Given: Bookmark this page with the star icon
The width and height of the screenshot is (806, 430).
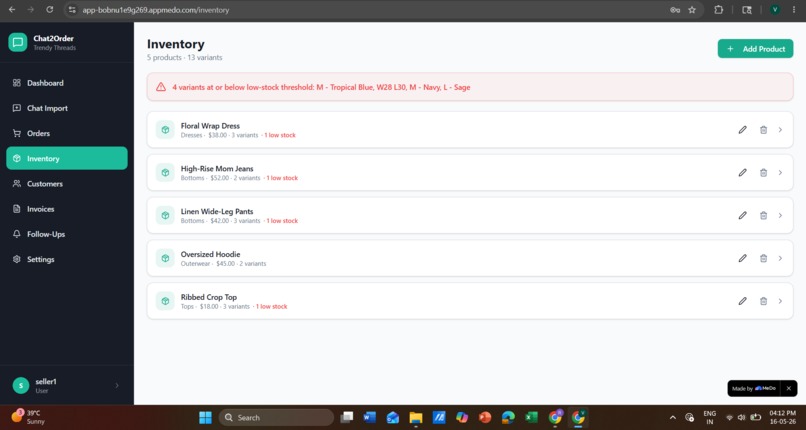Looking at the screenshot, I should coord(692,10).
